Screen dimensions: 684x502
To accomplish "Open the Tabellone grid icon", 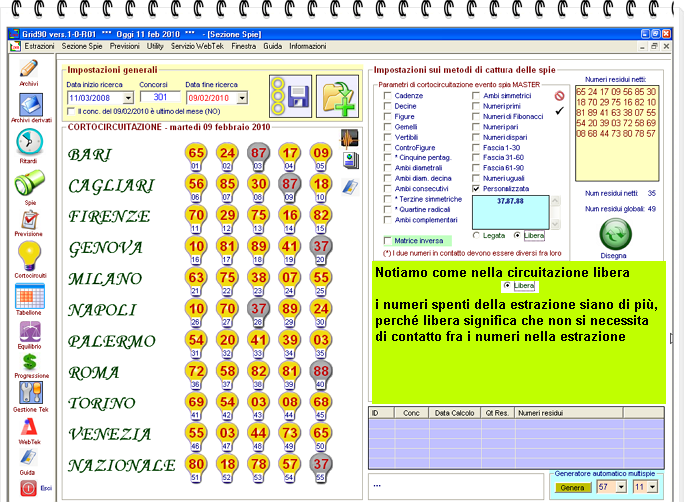I will [28, 296].
